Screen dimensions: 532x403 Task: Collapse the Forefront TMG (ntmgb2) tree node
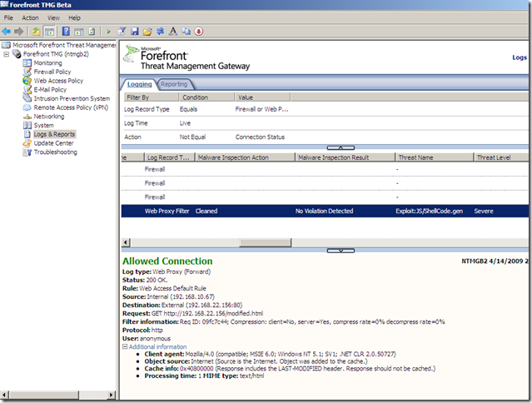click(x=6, y=54)
